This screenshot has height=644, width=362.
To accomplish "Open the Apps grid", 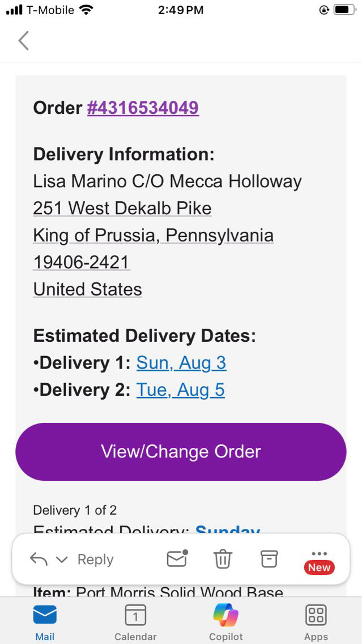I will pos(316,621).
